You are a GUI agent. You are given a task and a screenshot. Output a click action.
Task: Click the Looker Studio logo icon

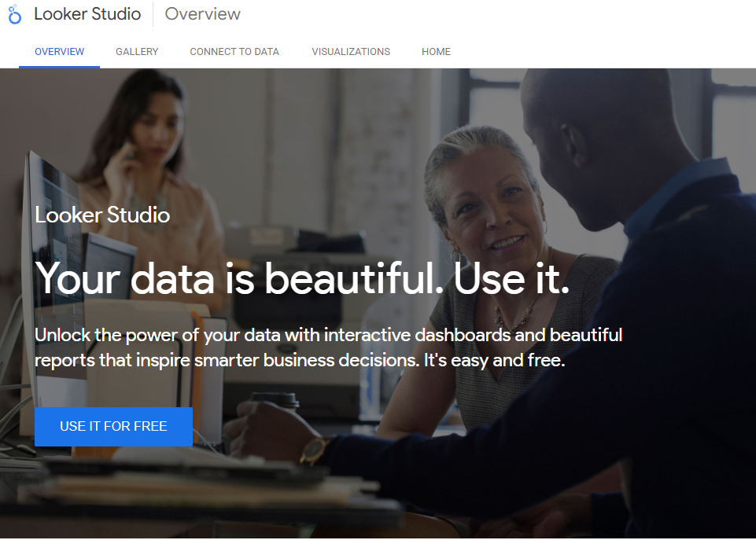tap(15, 14)
